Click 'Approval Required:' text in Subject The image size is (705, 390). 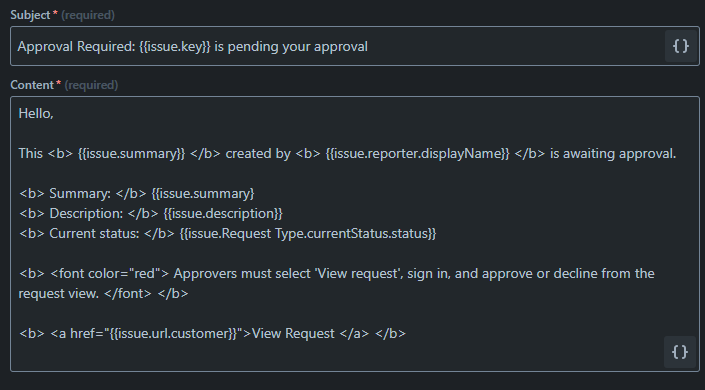pos(76,46)
